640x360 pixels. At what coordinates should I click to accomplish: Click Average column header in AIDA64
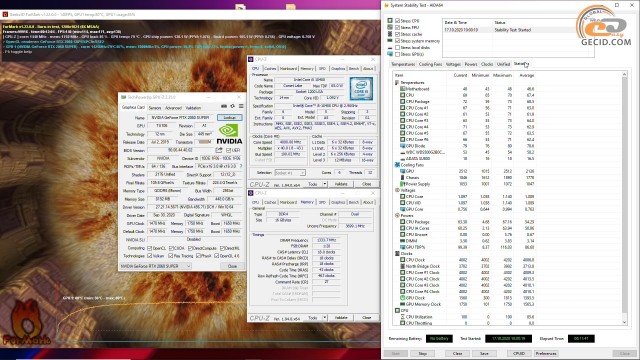click(x=527, y=76)
